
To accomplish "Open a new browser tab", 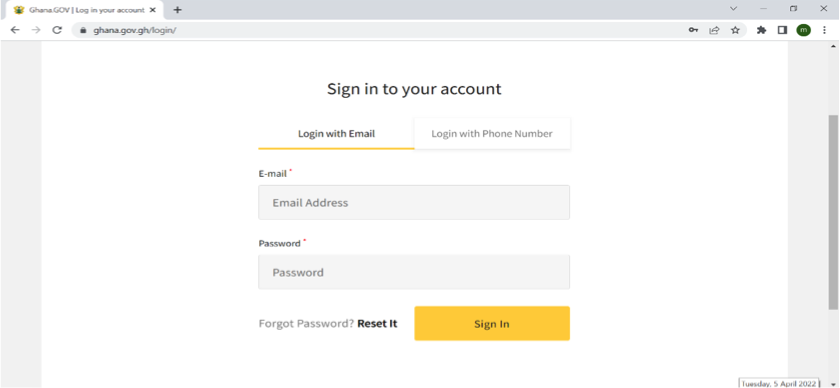I will pos(178,10).
